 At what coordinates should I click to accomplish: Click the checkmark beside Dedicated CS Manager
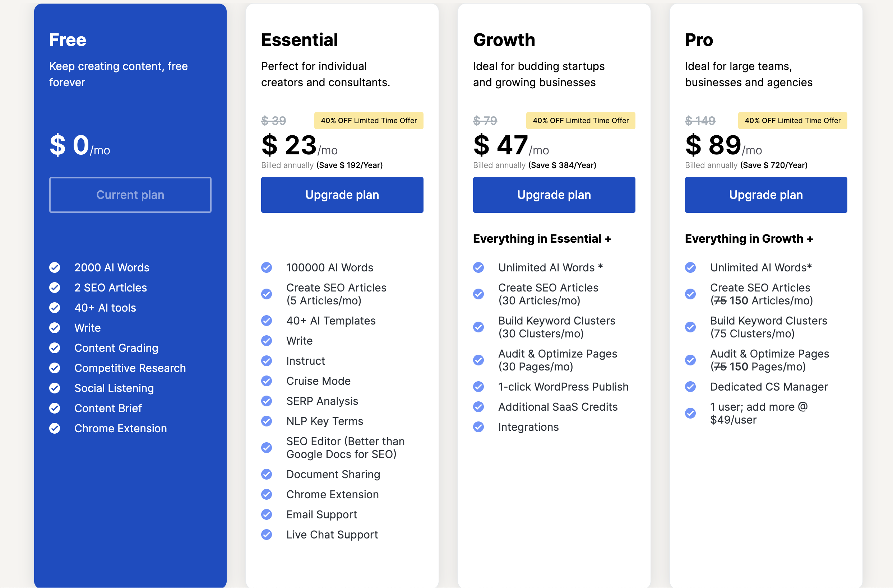pos(690,387)
